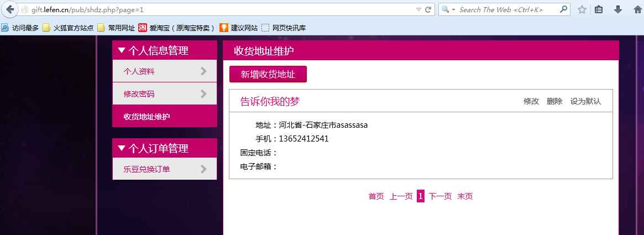Screen dimensions: 644x235
Task: Click the recipient name 告诉你我的梦
Action: tap(270, 102)
